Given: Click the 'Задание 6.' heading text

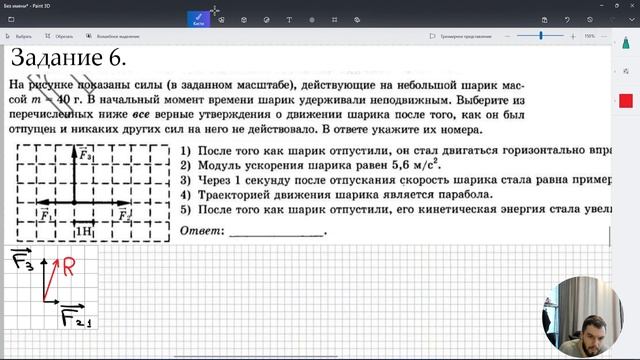Looking at the screenshot, I should (68, 58).
